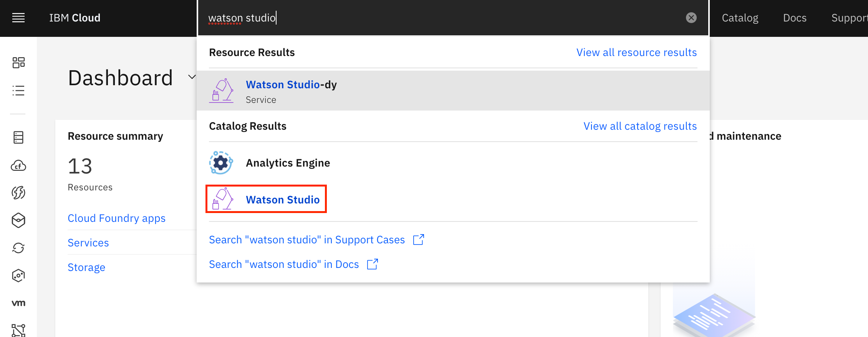Viewport: 868px width, 337px height.
Task: Open the Dashboard icon in sidebar
Action: [x=18, y=63]
